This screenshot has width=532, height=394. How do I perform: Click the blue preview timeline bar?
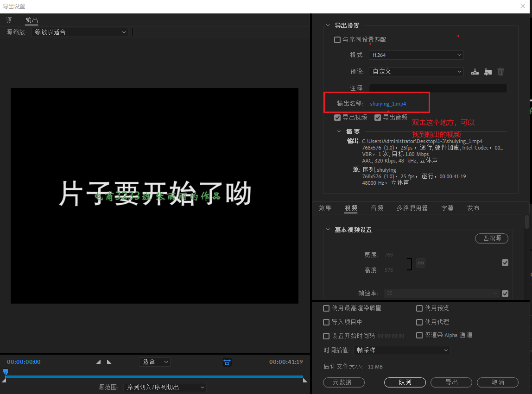154,377
